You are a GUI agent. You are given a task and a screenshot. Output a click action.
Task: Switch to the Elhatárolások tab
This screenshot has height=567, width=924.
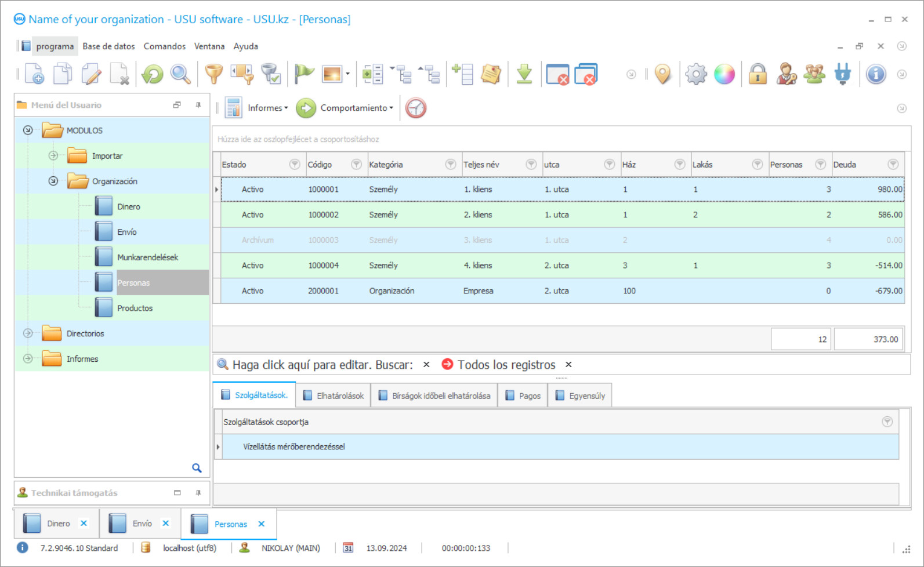click(x=334, y=396)
